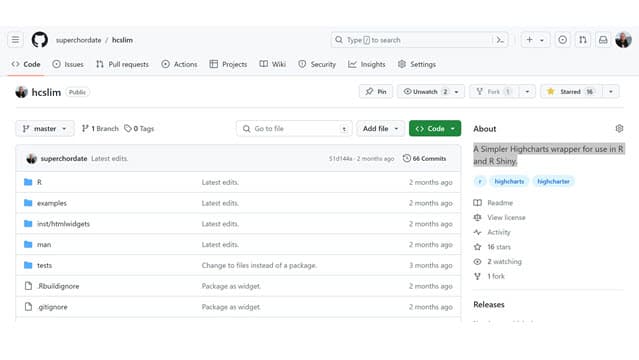The image size is (639, 360).
Task: Open the Projects tab
Action: point(228,64)
